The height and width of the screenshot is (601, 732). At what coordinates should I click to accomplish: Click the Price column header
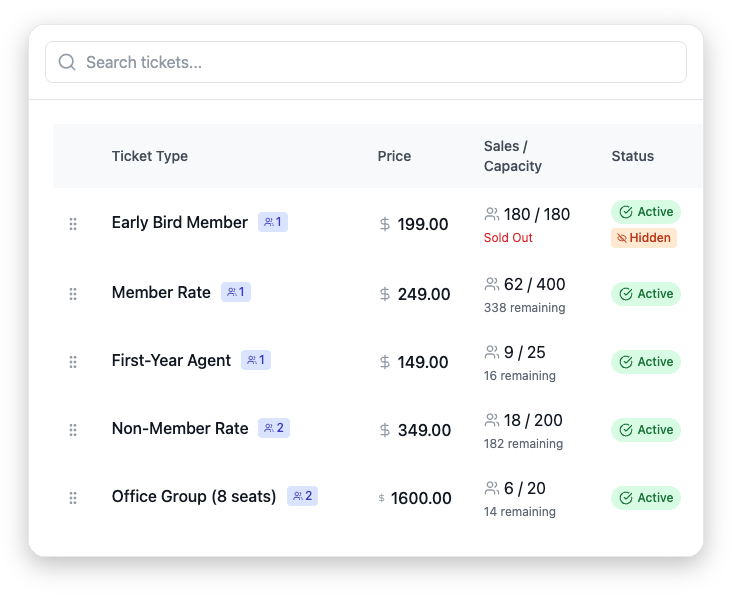pyautogui.click(x=394, y=156)
